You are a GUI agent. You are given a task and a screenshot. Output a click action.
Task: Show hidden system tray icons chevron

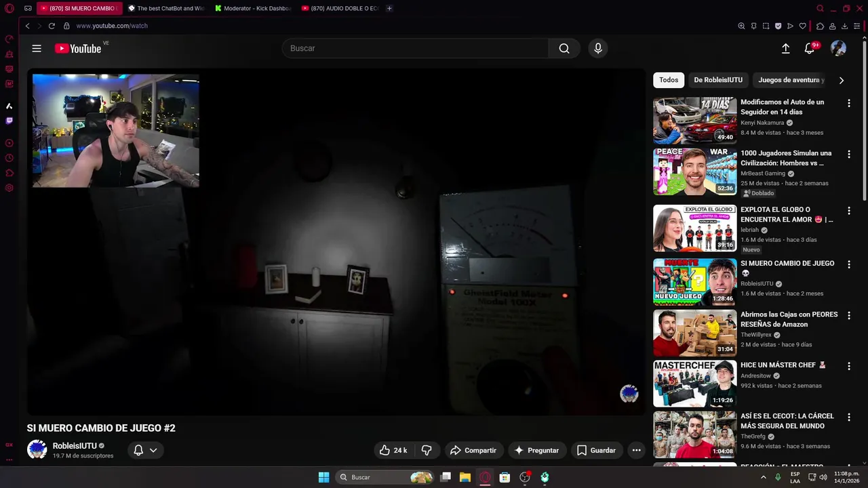(763, 477)
